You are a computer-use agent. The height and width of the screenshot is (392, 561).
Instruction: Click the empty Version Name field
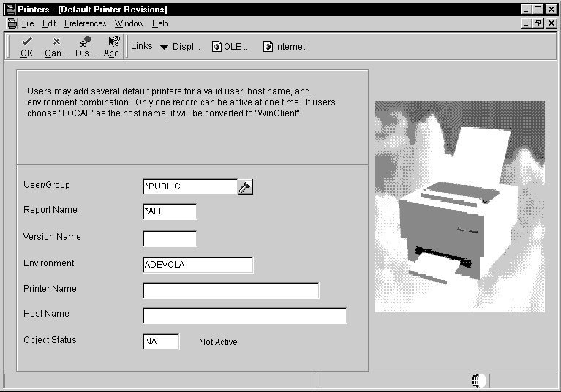(x=170, y=238)
